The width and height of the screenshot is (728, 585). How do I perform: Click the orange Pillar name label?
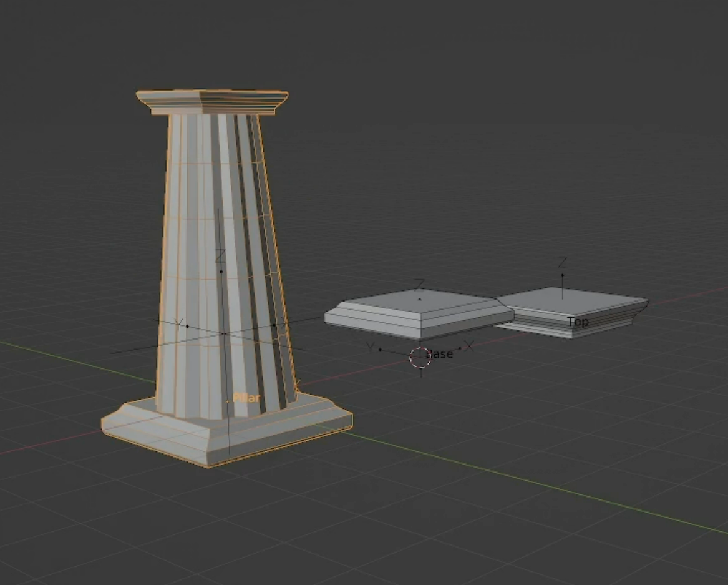pyautogui.click(x=246, y=398)
